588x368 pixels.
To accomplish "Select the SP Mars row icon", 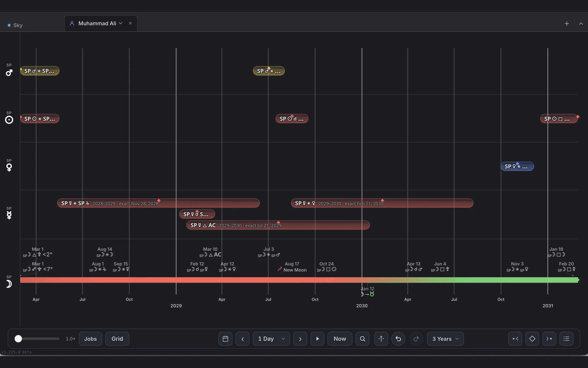I will click(x=9, y=73).
